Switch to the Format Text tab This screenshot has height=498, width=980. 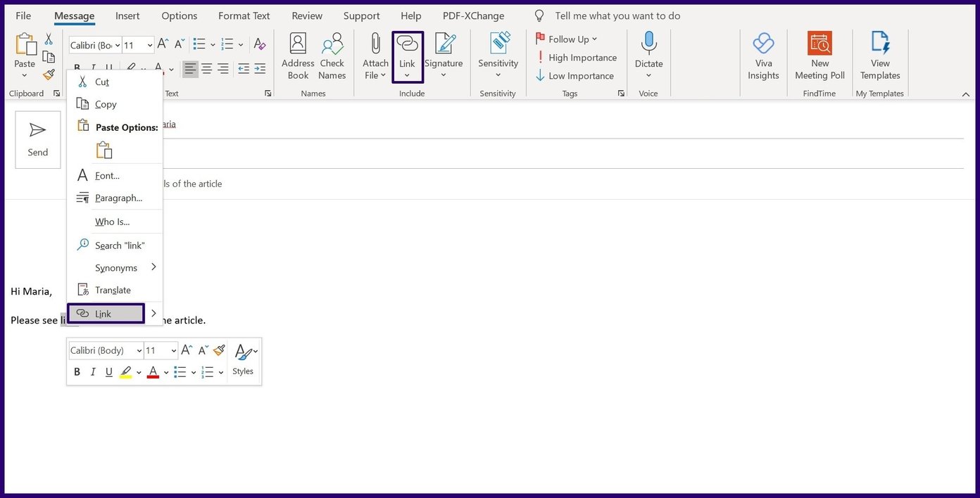[x=244, y=15]
